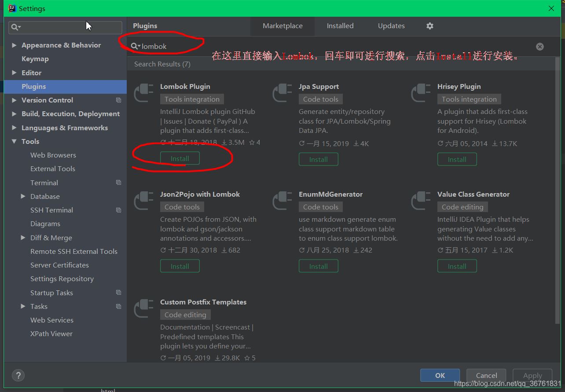Expand the Version Control node
This screenshot has height=392, width=565.
click(15, 100)
